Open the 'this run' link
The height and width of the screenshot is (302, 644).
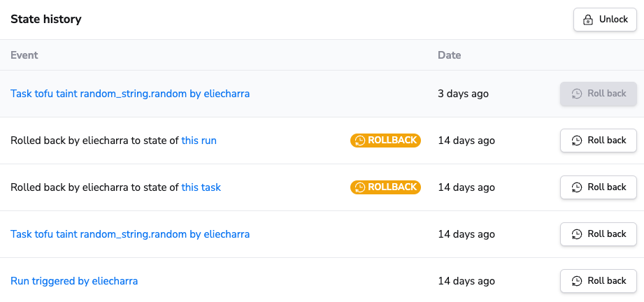[x=199, y=141]
